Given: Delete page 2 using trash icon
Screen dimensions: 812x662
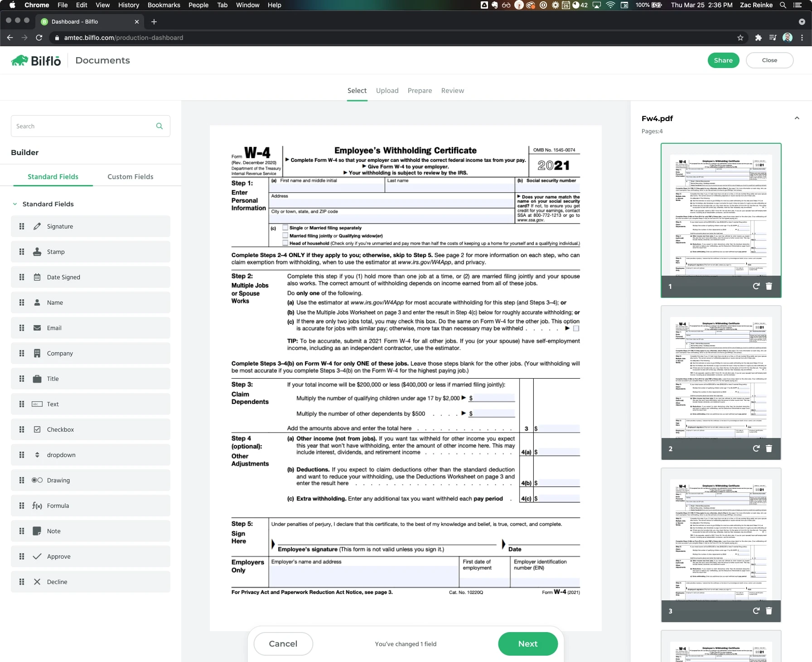Looking at the screenshot, I should 769,448.
